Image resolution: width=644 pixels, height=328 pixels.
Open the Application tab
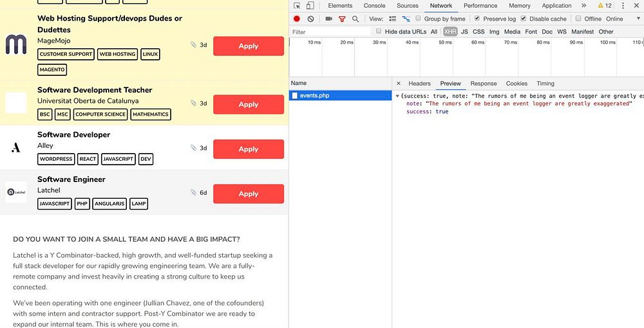556,6
